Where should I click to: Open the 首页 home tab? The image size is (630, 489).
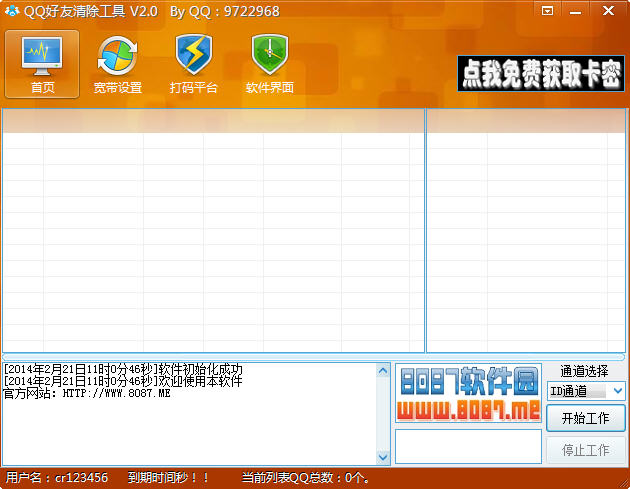point(42,64)
